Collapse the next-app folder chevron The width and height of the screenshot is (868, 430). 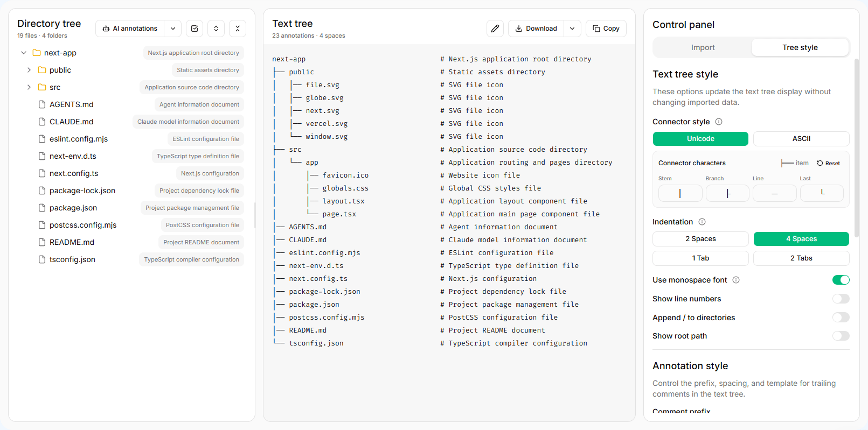coord(24,53)
